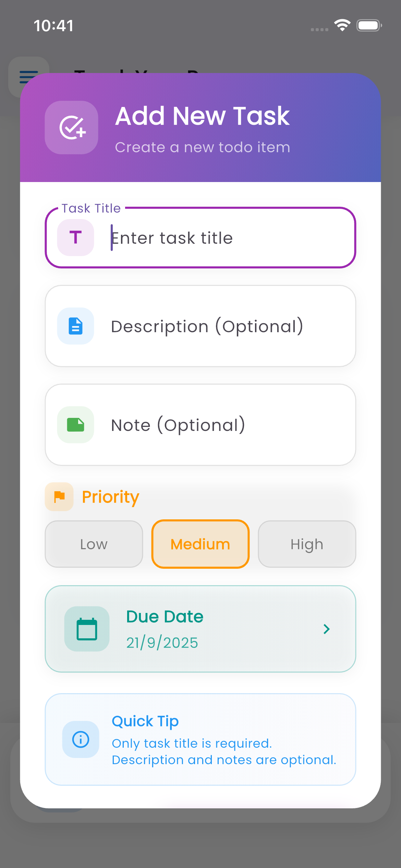Viewport: 401px width, 868px height.
Task: Open the Due Date picker card
Action: coord(200,629)
